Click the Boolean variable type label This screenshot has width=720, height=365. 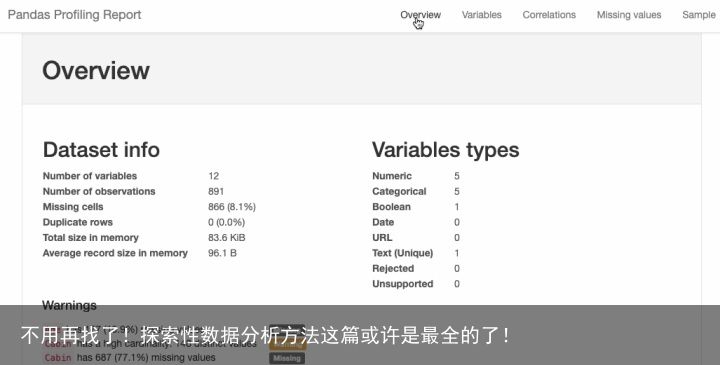(x=392, y=207)
